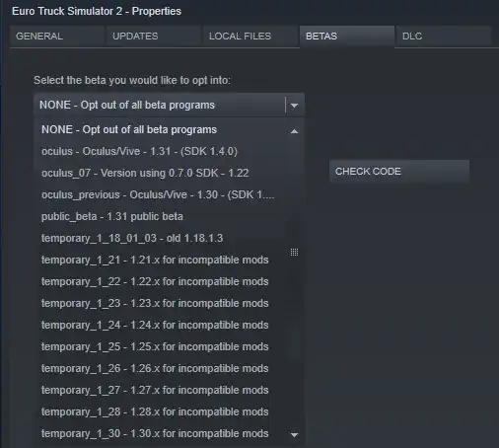Select the BETAS tab
Screen dimensions: 499x448
pyautogui.click(x=347, y=37)
